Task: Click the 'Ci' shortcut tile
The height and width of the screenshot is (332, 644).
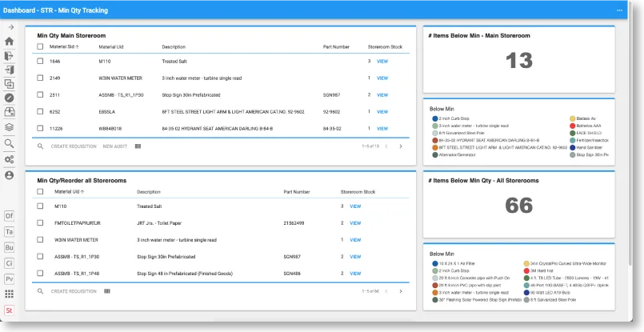Action: pyautogui.click(x=9, y=263)
